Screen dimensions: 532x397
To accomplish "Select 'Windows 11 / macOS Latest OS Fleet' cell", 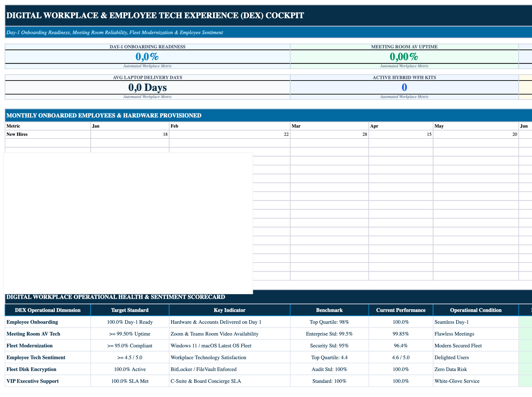I will pos(230,345).
